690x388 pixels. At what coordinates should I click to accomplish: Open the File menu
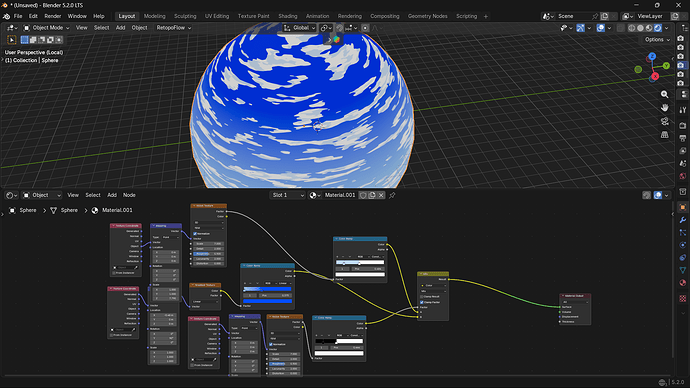coord(18,16)
